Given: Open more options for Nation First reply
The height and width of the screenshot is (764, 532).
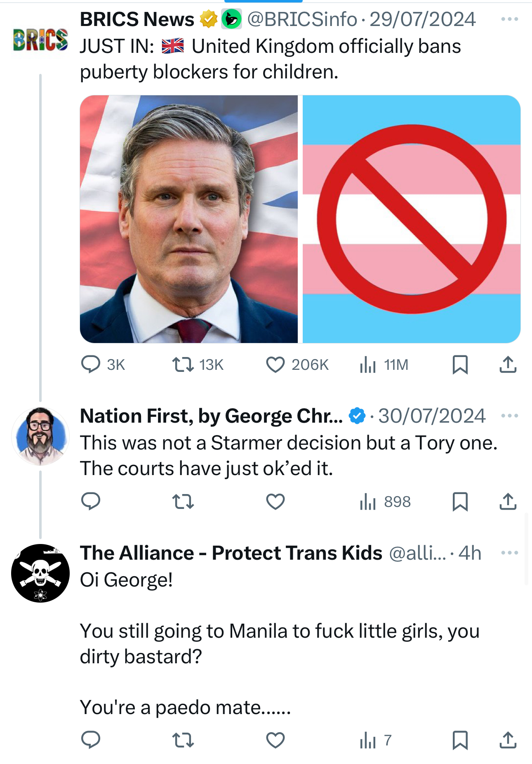Looking at the screenshot, I should point(509,416).
